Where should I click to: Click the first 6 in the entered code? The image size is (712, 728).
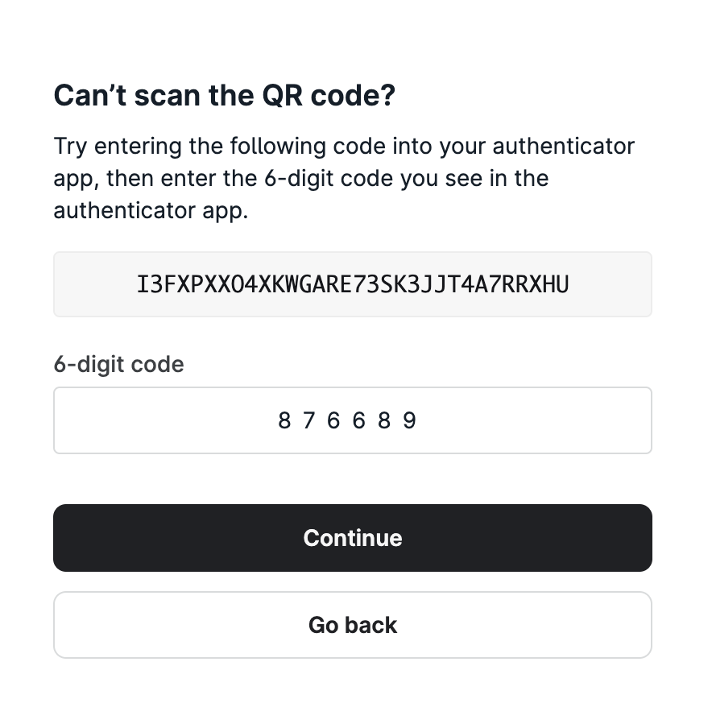tap(333, 420)
